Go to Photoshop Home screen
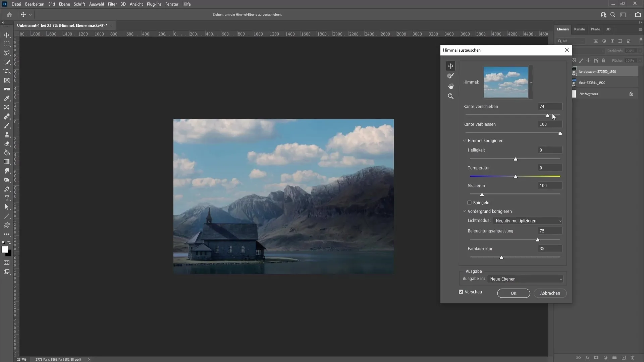The height and width of the screenshot is (362, 644). [x=9, y=15]
